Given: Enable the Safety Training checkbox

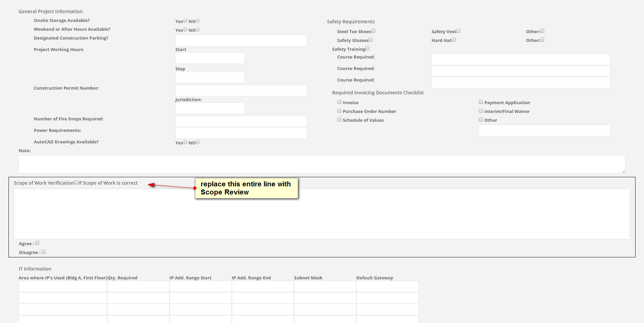Looking at the screenshot, I should [x=367, y=48].
